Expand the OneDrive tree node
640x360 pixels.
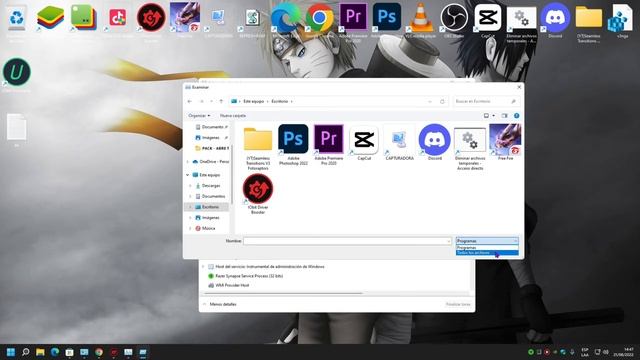click(x=188, y=162)
